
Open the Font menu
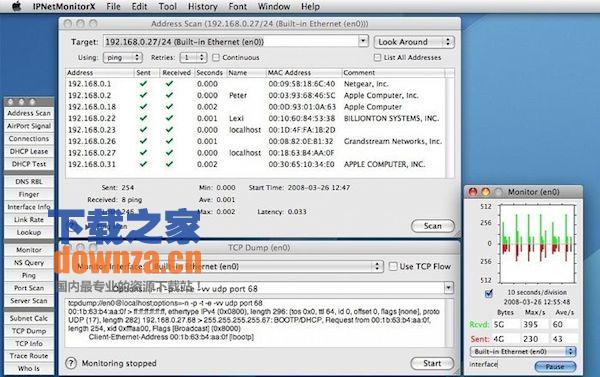click(238, 7)
